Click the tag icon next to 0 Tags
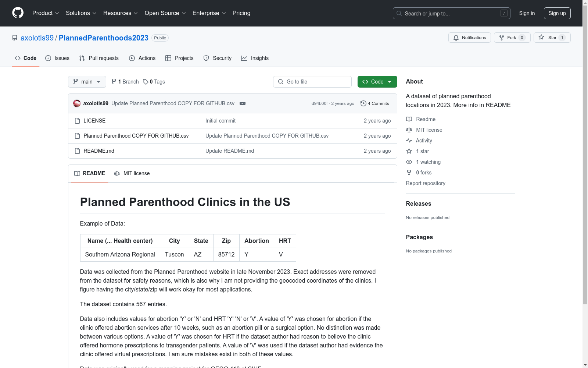The width and height of the screenshot is (588, 368). pyautogui.click(x=146, y=82)
